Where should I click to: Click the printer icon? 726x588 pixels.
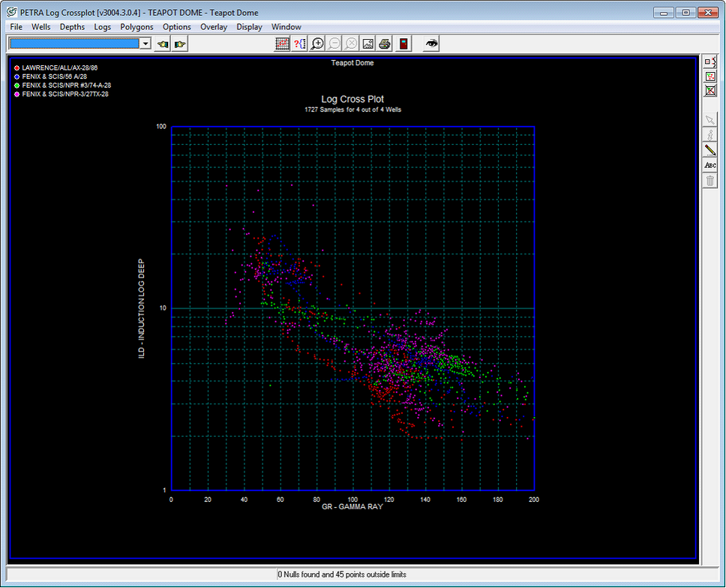coord(385,44)
